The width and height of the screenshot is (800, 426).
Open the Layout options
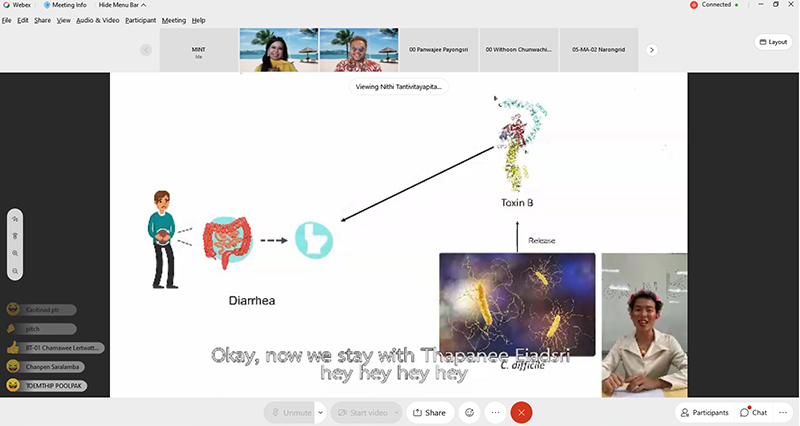tap(772, 42)
